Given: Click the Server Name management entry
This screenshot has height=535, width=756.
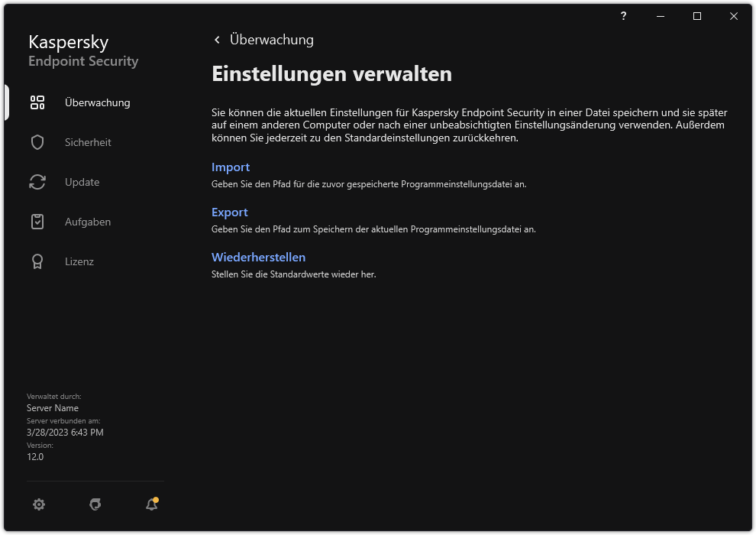Looking at the screenshot, I should pos(52,407).
